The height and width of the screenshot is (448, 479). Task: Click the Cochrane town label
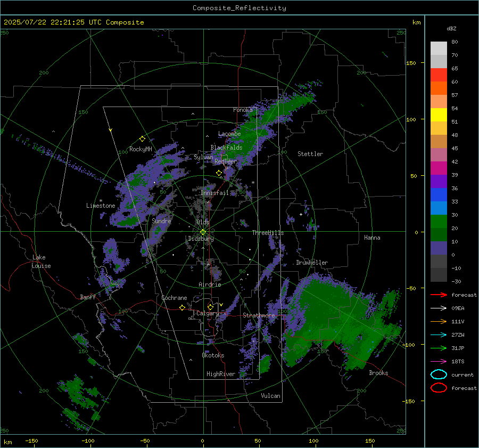(x=174, y=298)
